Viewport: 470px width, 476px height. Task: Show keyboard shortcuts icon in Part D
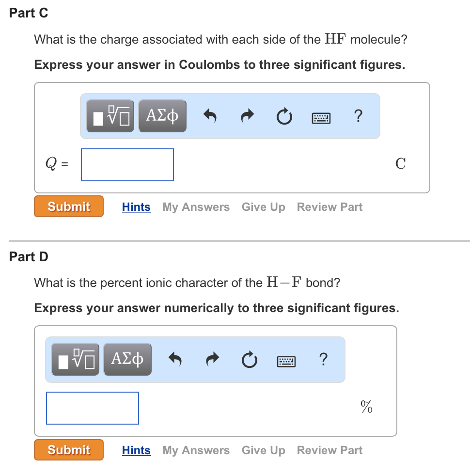[x=286, y=361]
